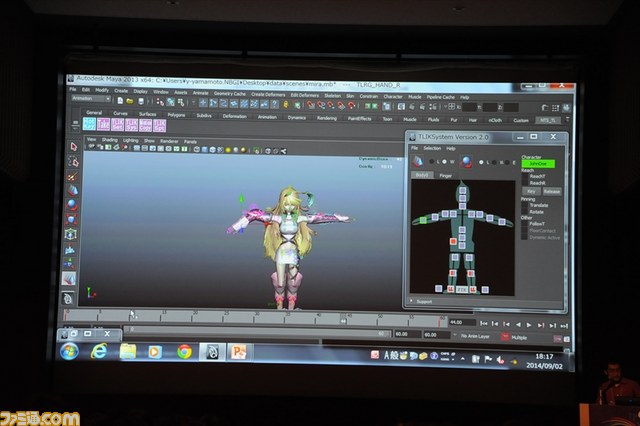This screenshot has height=426, width=640.
Task: Activate the Move tool cone icon
Action: click(x=72, y=190)
